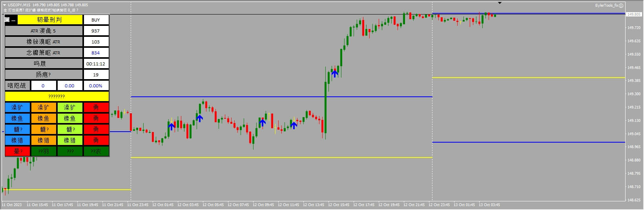The height and width of the screenshot is (210, 644).
Task: Click the light green 橡猎 button
Action: coord(70,140)
